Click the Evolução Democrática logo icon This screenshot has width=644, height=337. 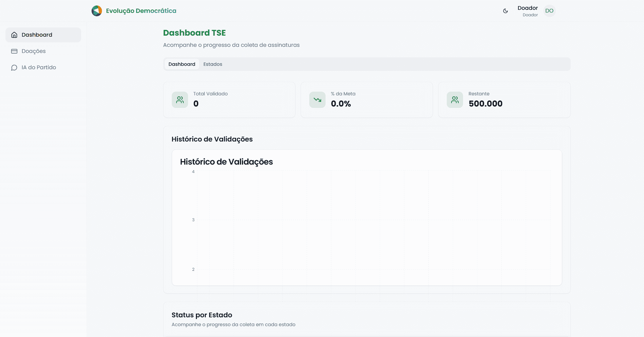(x=97, y=11)
